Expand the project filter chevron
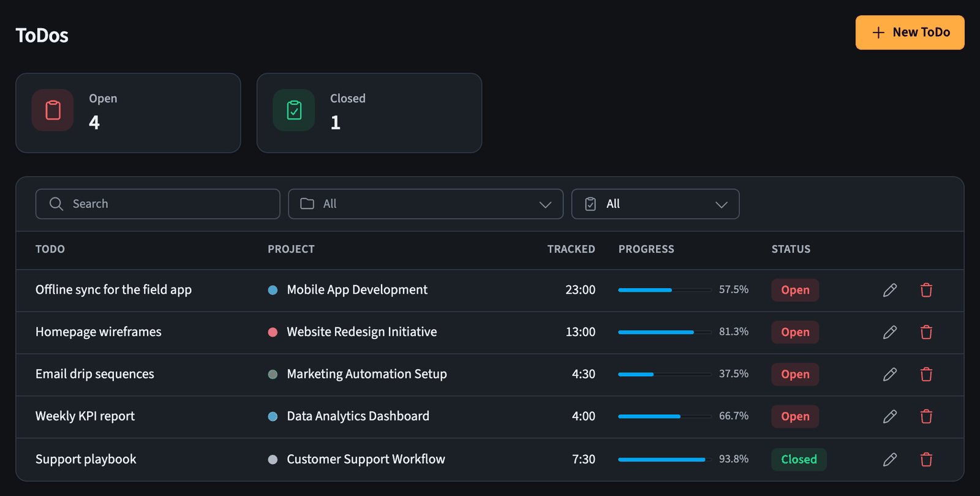The image size is (980, 496). pyautogui.click(x=545, y=205)
